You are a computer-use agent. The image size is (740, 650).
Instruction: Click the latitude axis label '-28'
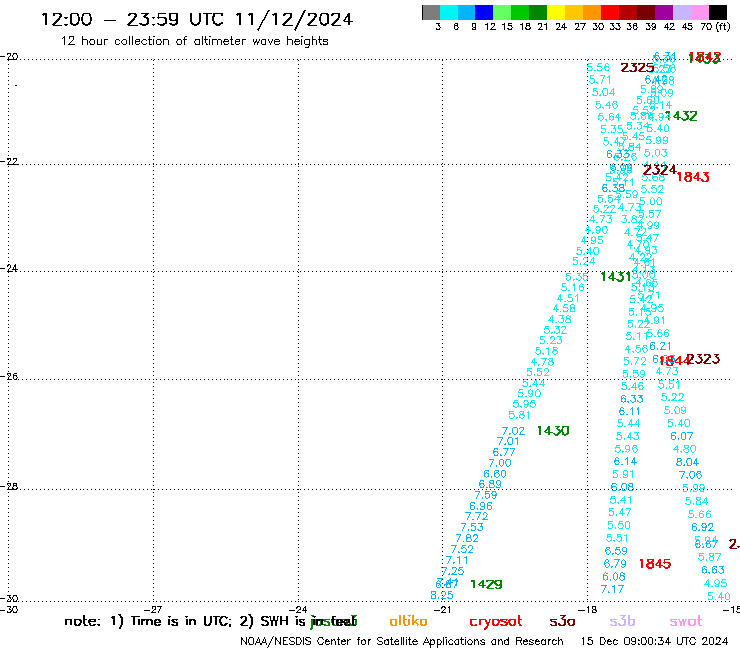tap(9, 487)
